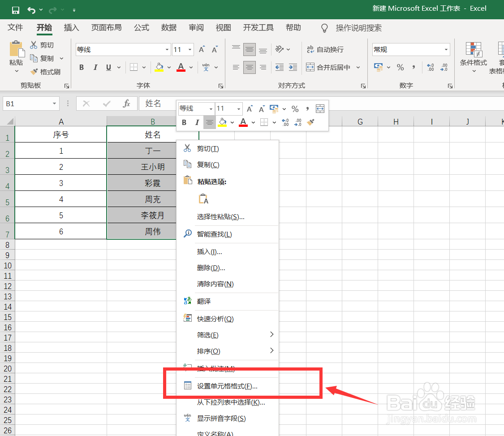The height and width of the screenshot is (436, 504).
Task: Select the Cut command icon in context menu
Action: tap(187, 148)
